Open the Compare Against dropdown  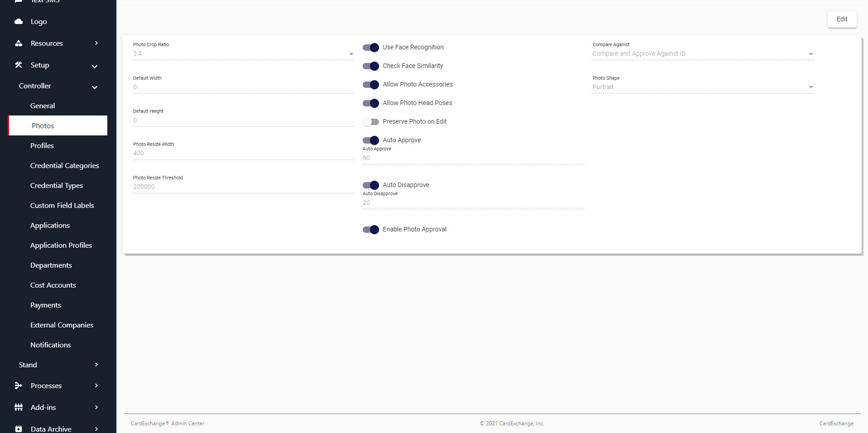(x=703, y=54)
